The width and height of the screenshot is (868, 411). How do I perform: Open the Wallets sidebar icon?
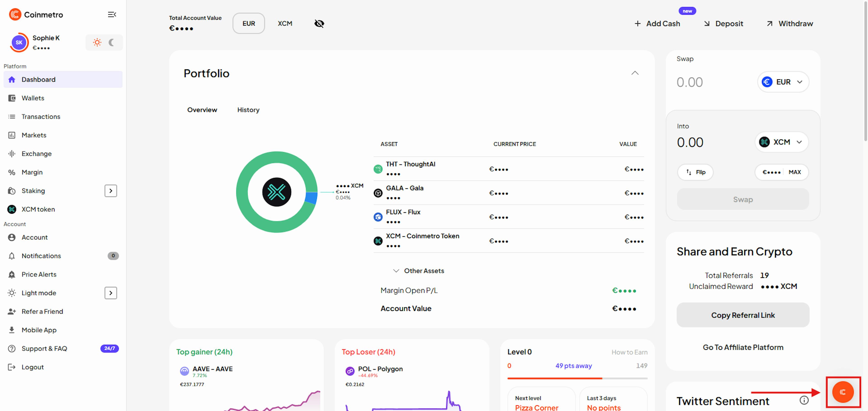click(12, 98)
